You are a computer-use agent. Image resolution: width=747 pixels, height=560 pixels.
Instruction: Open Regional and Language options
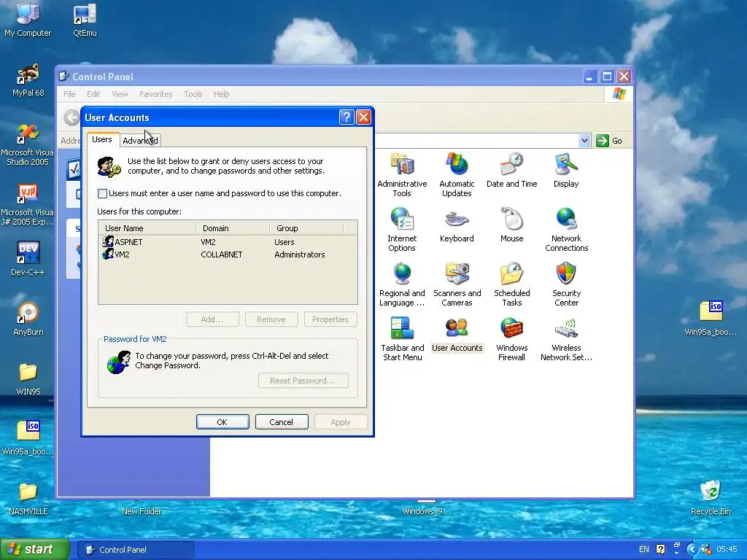pyautogui.click(x=402, y=284)
